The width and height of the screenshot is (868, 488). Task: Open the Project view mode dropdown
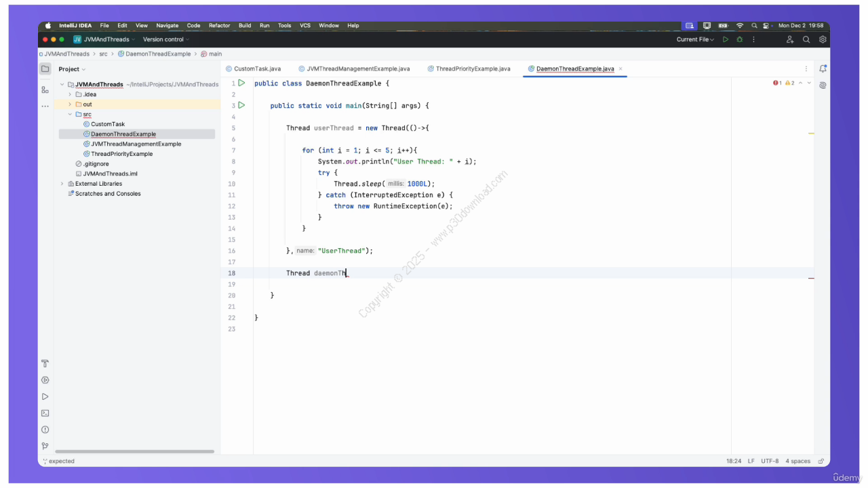point(72,68)
